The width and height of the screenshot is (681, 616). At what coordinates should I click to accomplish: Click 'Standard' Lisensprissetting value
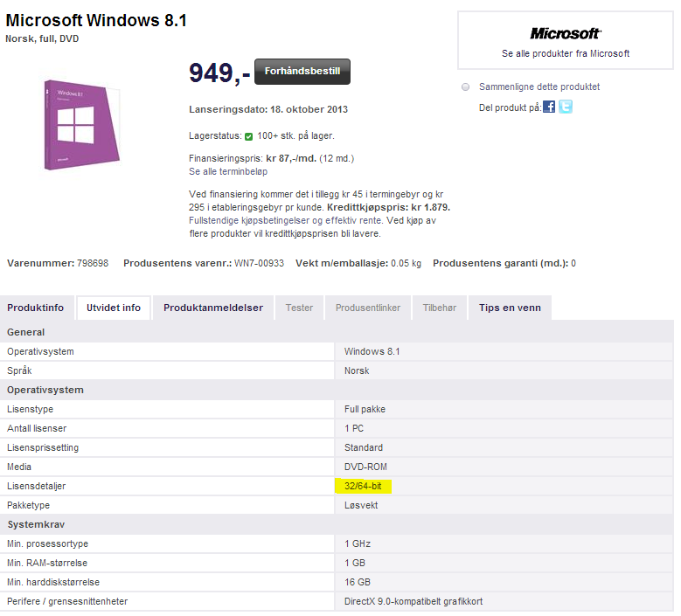coord(364,447)
